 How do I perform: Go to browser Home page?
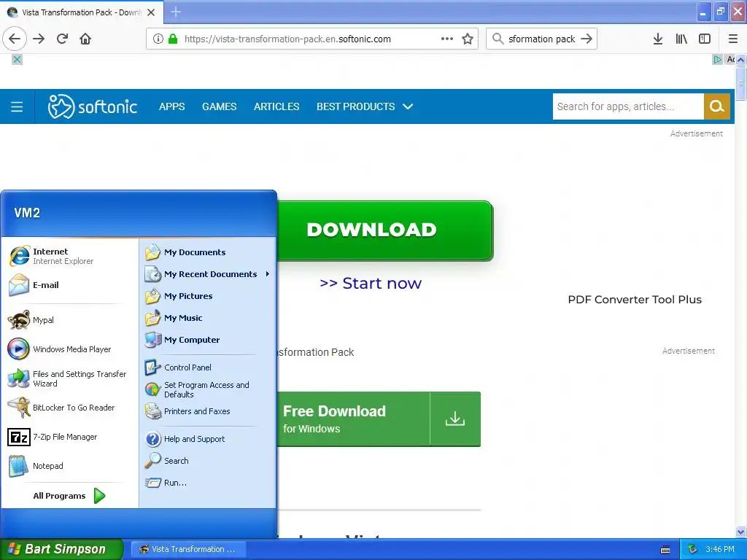point(85,39)
